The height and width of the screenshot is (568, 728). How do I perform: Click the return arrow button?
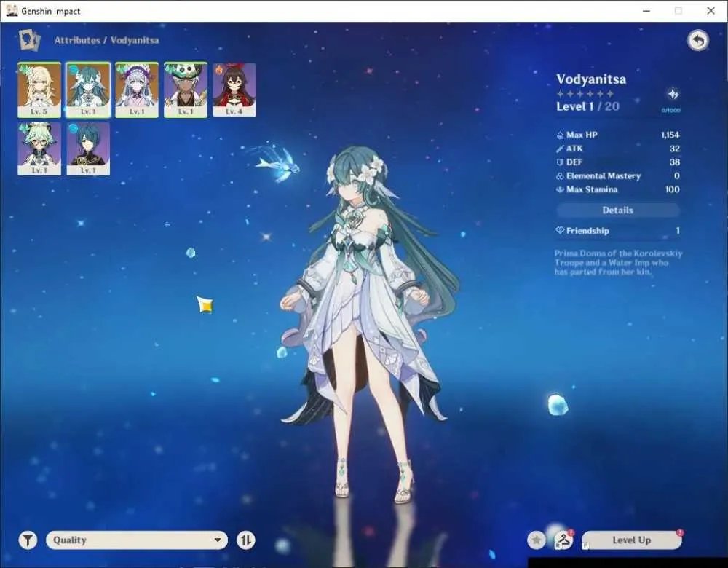(698, 40)
